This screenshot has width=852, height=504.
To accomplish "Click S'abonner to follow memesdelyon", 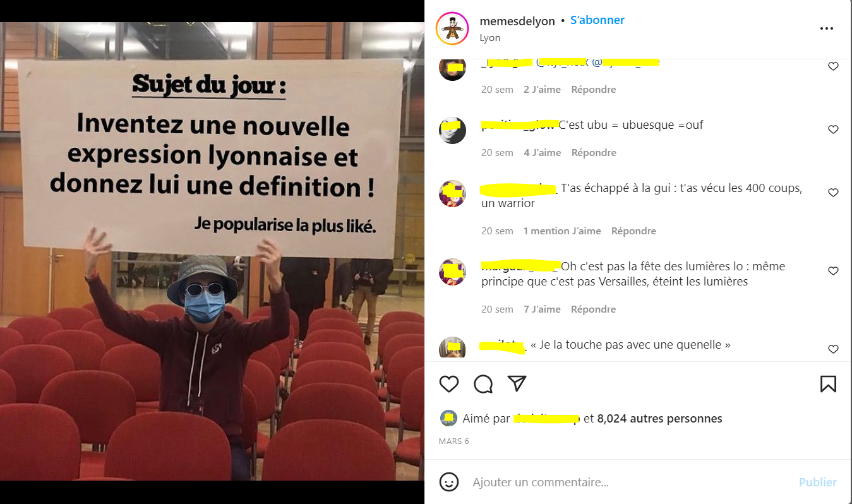I will coord(597,20).
